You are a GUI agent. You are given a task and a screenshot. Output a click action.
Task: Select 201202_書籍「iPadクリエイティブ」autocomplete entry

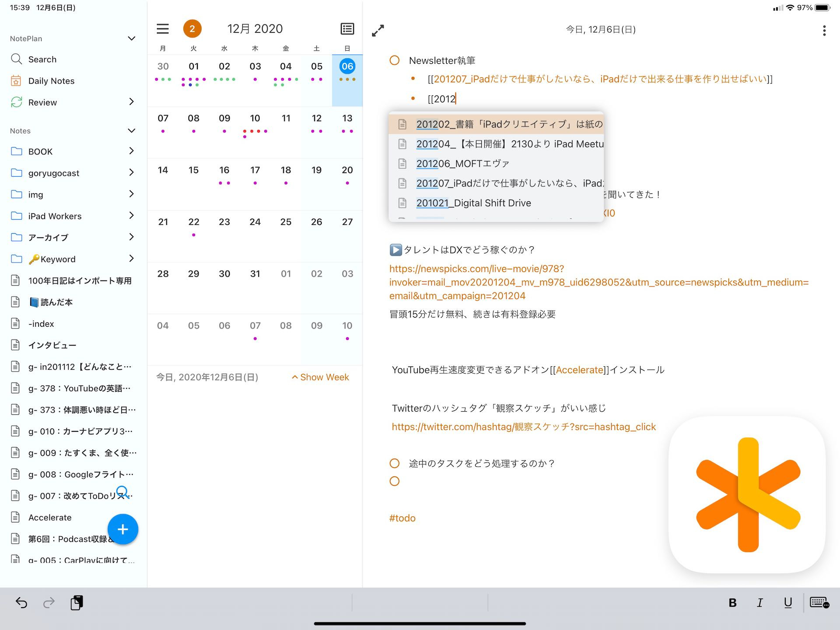click(495, 124)
